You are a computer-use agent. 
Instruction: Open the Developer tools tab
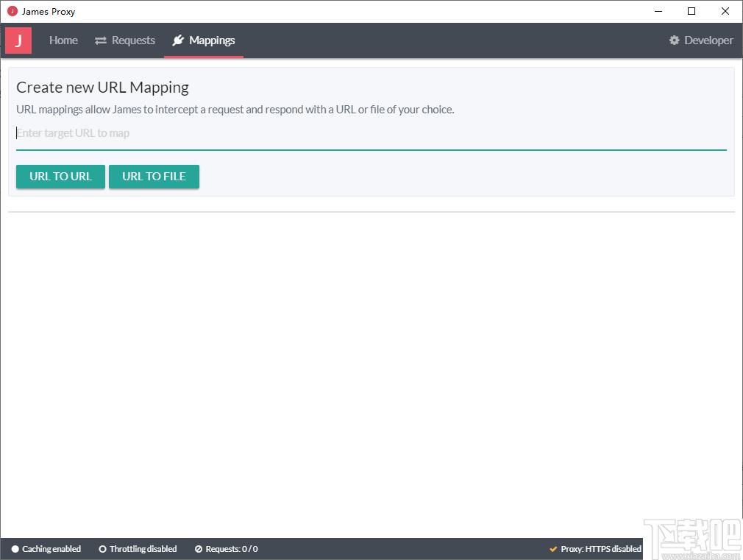point(701,40)
